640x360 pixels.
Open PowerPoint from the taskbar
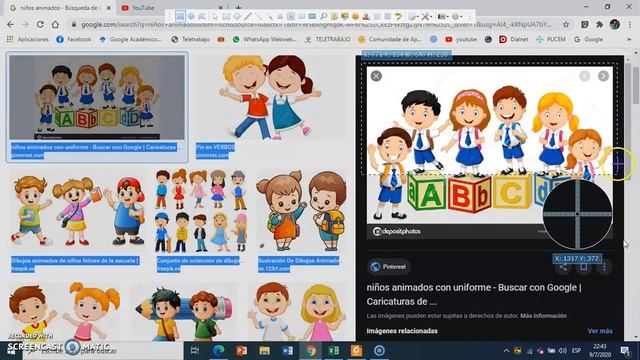tap(242, 350)
